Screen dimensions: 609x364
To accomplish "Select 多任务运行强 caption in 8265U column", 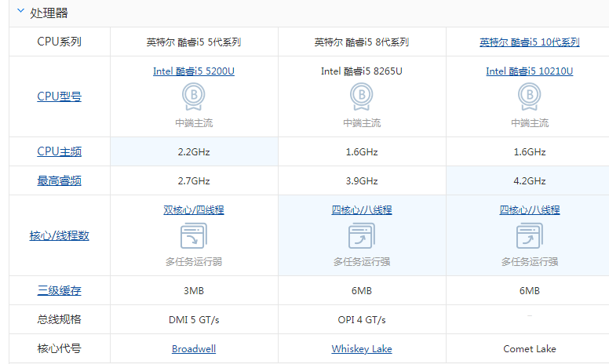I will tap(362, 262).
